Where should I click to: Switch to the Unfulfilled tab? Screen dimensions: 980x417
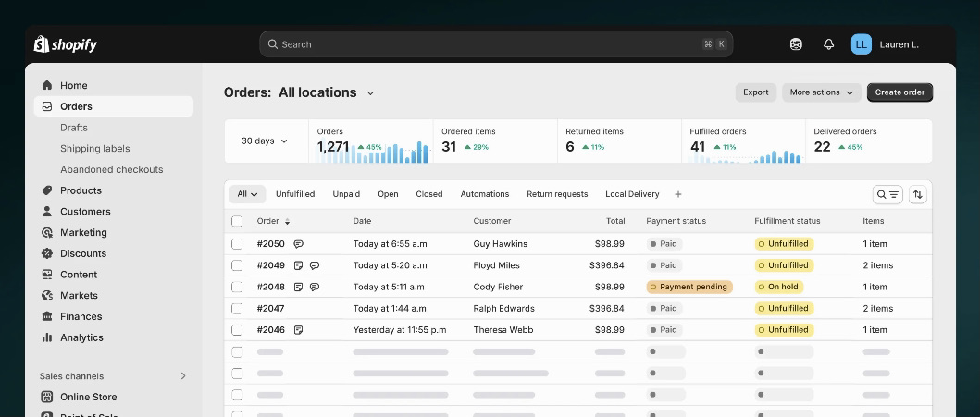(x=295, y=194)
